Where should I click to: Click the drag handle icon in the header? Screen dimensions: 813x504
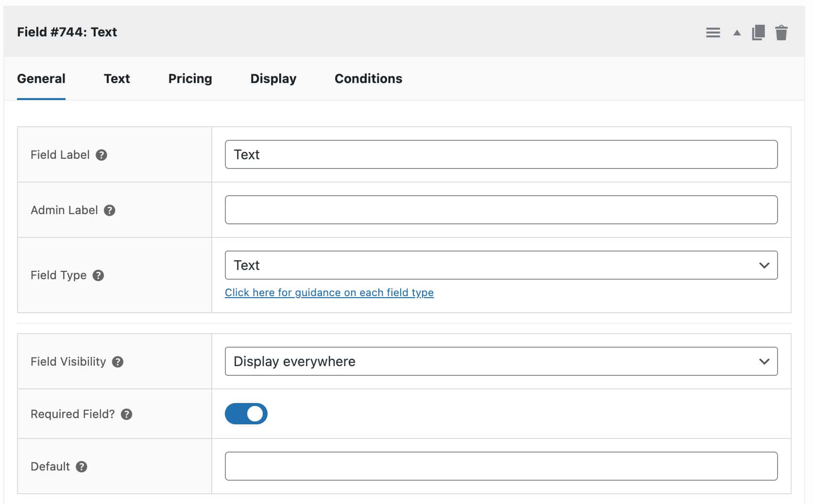pyautogui.click(x=713, y=32)
